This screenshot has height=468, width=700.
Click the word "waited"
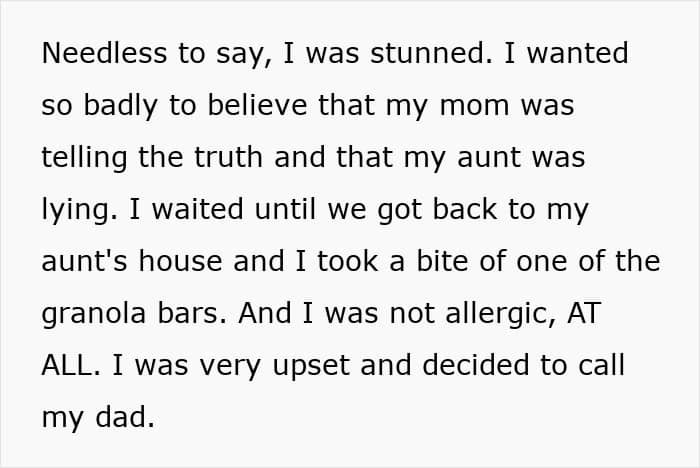coord(179,209)
